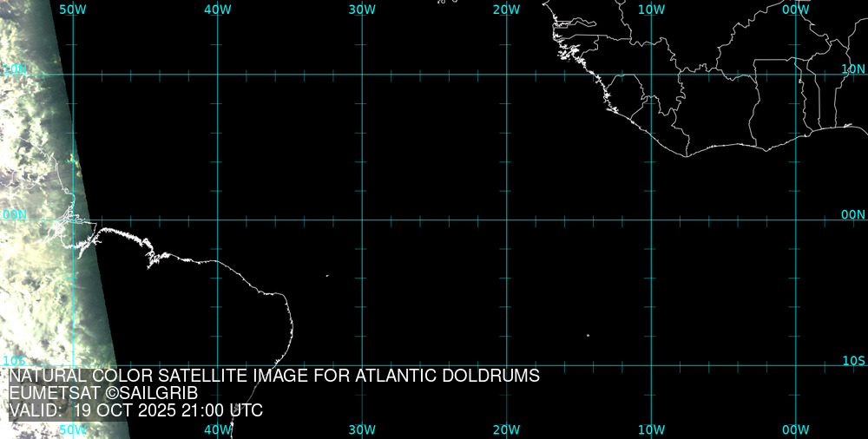
Task: Select the top 30W longitude label
Action: (362, 9)
